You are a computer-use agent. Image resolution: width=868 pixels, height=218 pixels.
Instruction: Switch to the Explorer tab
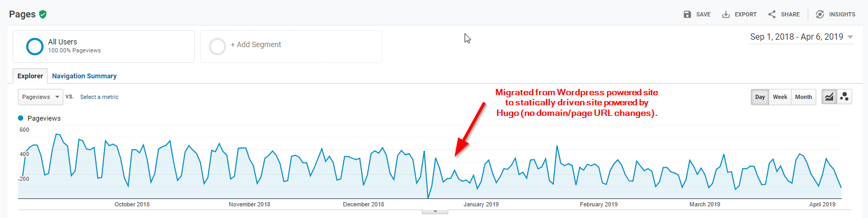[x=30, y=76]
